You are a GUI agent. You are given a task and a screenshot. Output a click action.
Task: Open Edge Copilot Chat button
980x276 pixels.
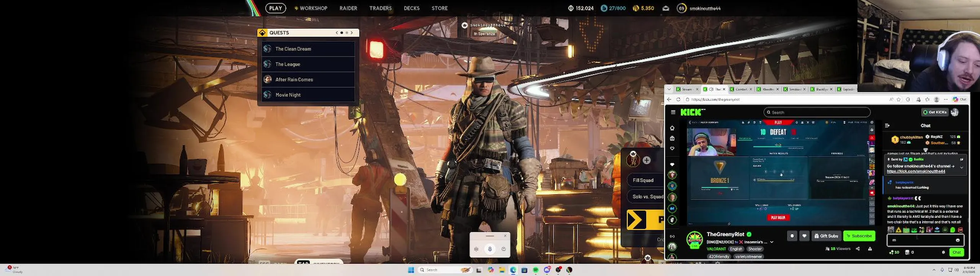[x=960, y=100]
